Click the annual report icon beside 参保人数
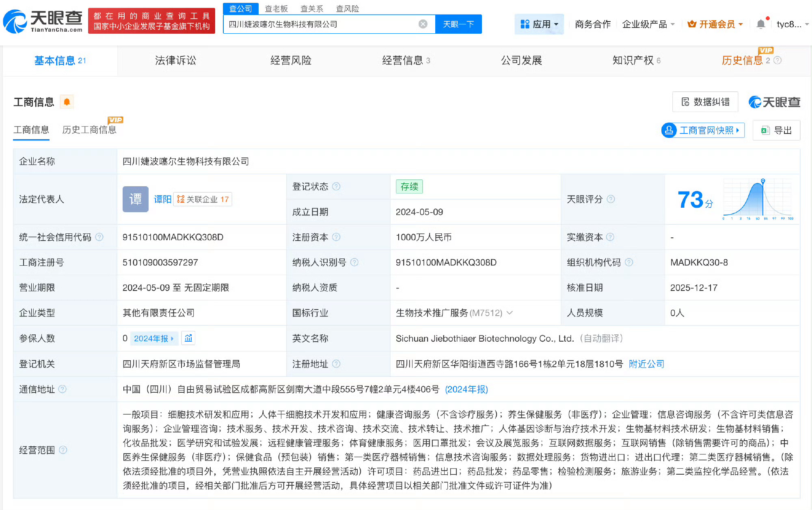 [x=188, y=338]
